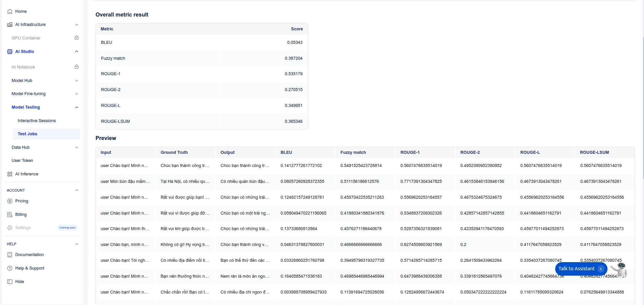Click the Pricing icon
Image resolution: width=644 pixels, height=305 pixels.
tap(10, 201)
